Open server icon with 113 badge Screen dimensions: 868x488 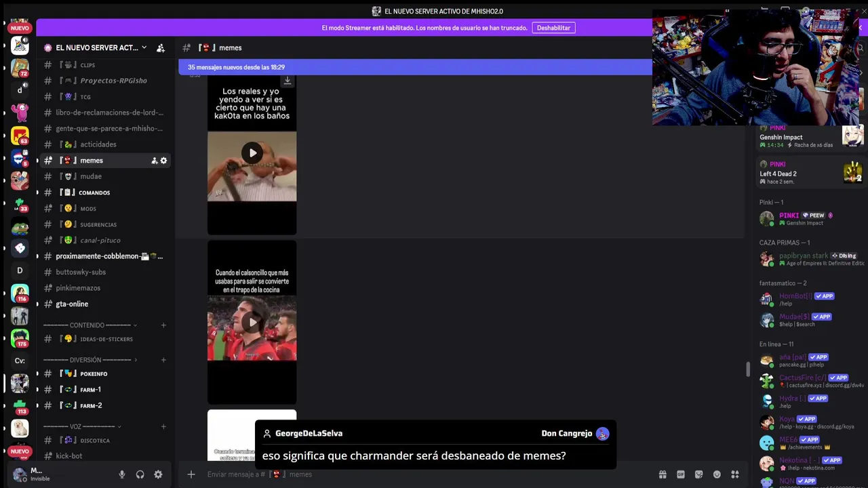click(x=20, y=405)
